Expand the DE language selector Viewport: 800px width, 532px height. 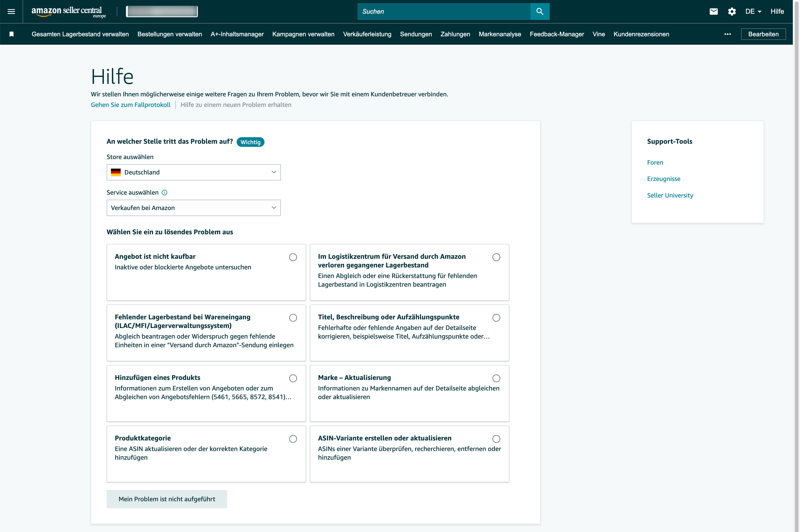[x=753, y=12]
